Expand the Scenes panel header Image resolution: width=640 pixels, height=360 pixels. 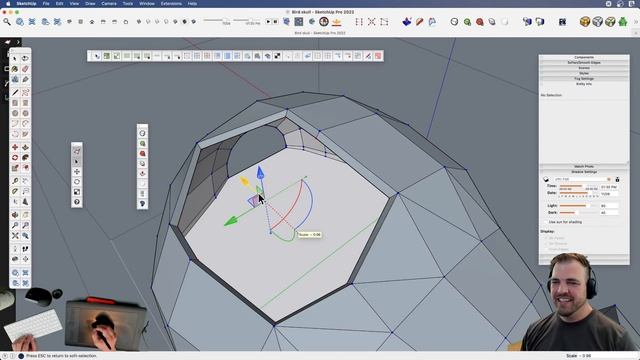coord(584,68)
